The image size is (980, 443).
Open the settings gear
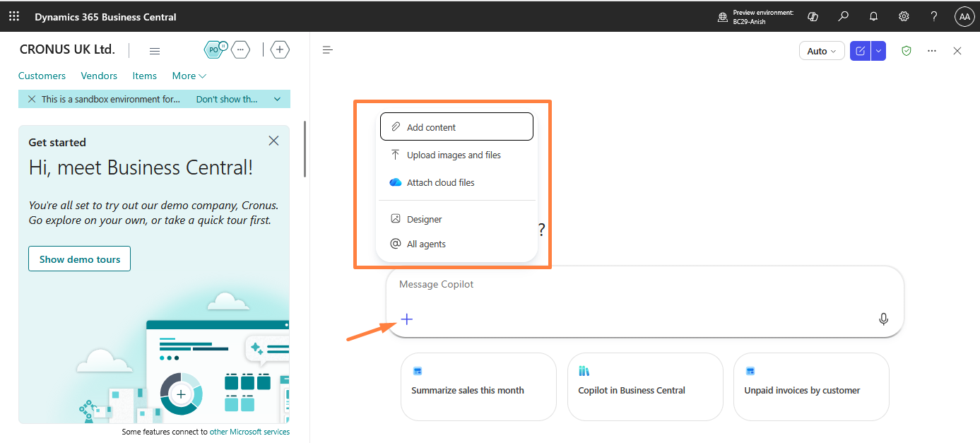904,16
